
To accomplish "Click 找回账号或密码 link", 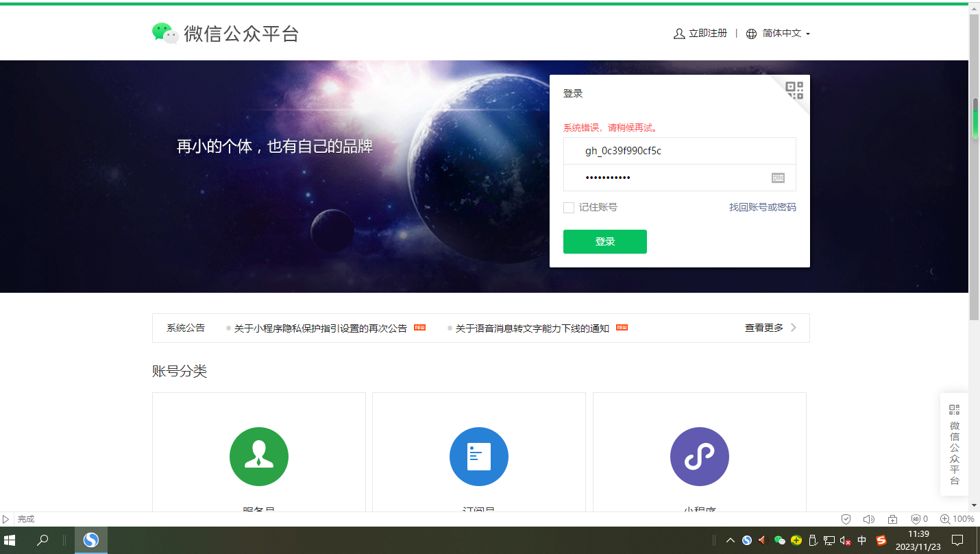I will [x=763, y=207].
